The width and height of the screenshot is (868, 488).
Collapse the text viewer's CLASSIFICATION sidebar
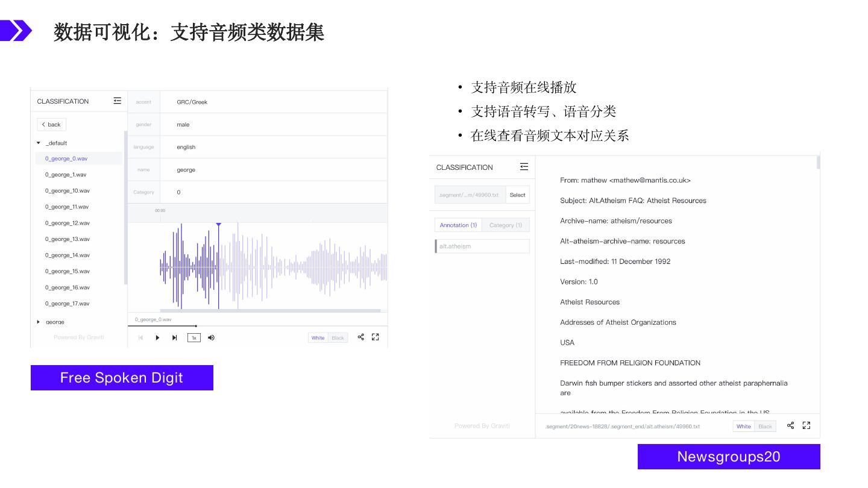[524, 167]
